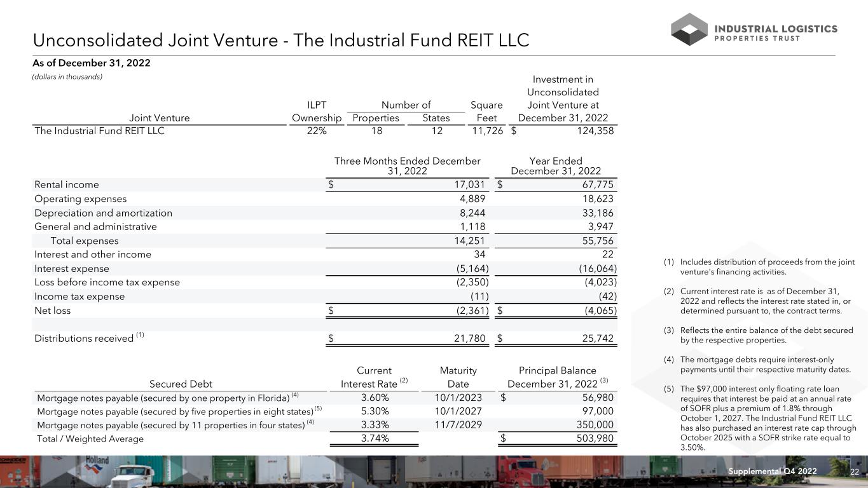Viewport: 868px width, 488px height.
Task: Click the 10/1/2027 maturity date
Action: tap(458, 412)
